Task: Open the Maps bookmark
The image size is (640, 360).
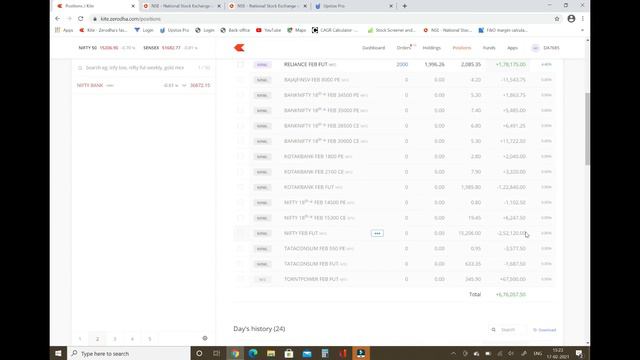Action: coord(297,30)
